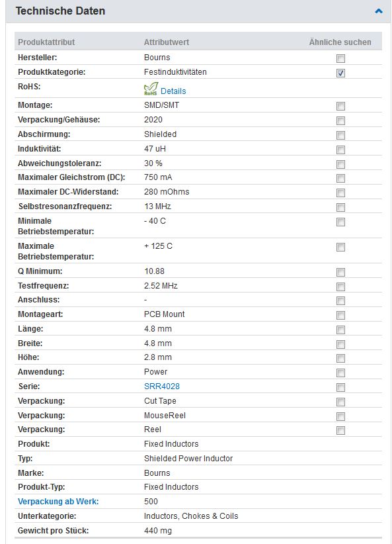Check the Verpackung Reel checkbox

[340, 431]
